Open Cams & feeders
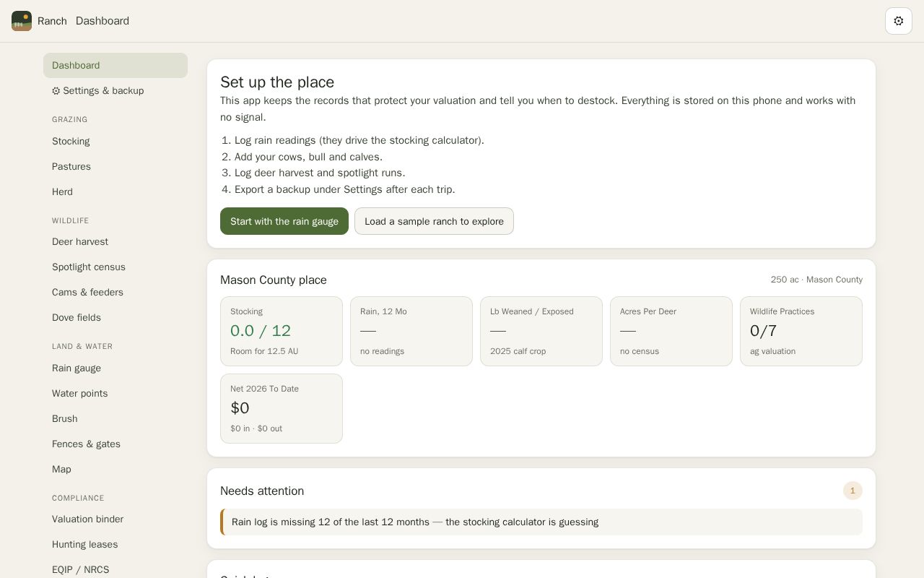 (x=115, y=292)
